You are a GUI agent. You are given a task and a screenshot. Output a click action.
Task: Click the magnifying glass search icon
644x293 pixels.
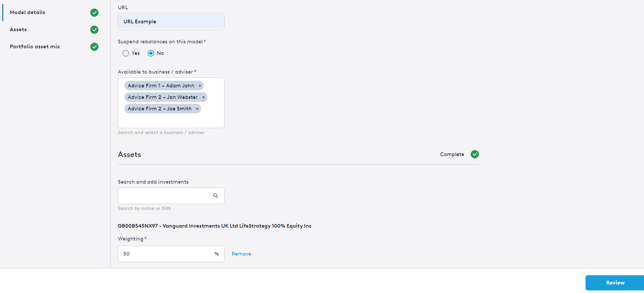pyautogui.click(x=216, y=196)
